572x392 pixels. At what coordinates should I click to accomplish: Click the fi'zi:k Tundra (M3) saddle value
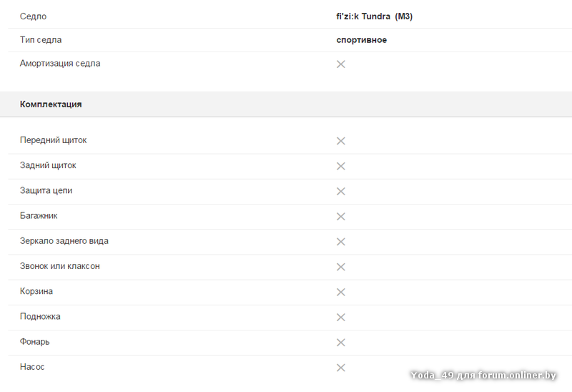point(374,16)
